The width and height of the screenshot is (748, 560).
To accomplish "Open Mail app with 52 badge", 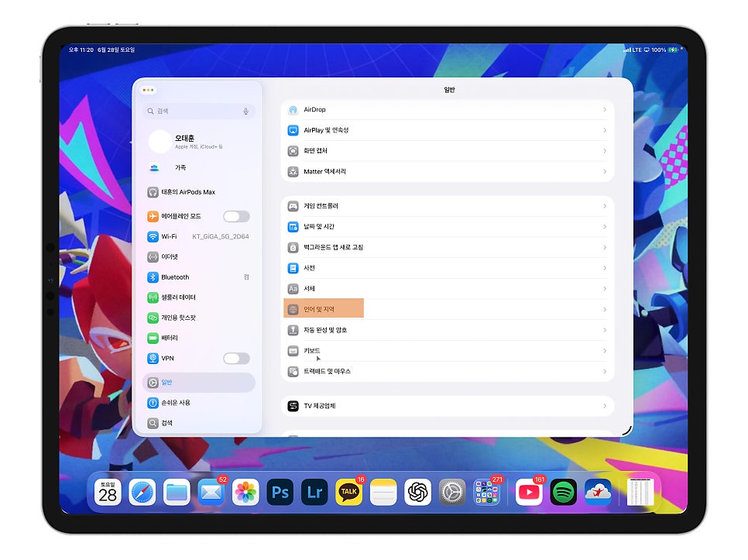I will coord(211,493).
